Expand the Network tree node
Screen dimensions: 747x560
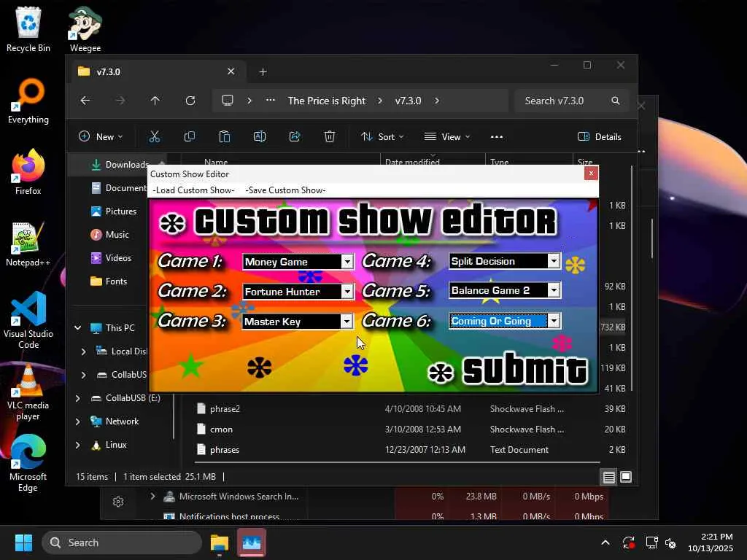click(x=77, y=421)
